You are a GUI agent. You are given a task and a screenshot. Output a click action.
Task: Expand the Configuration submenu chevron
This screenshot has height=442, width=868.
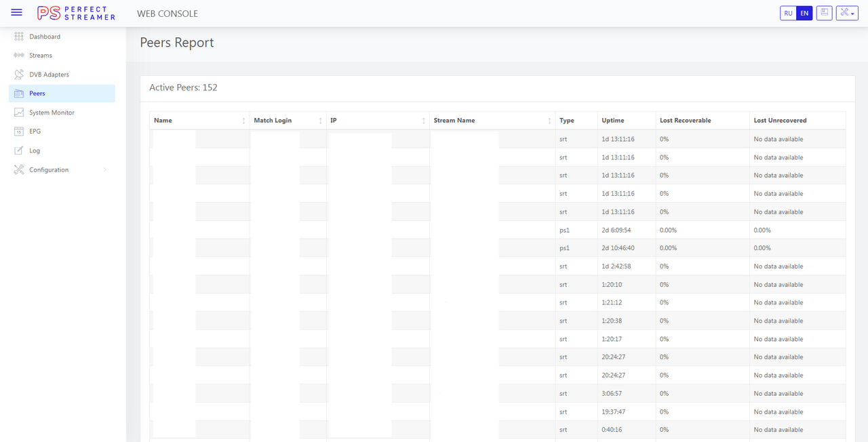(105, 170)
